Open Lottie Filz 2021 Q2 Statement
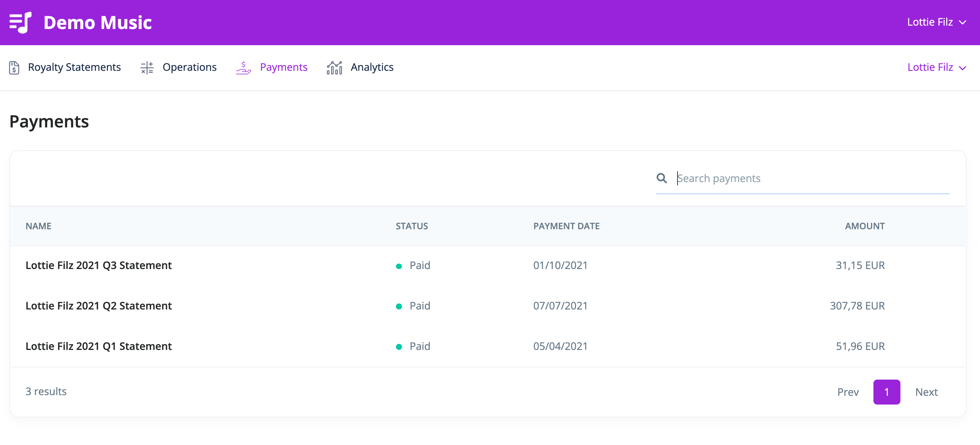The width and height of the screenshot is (980, 445). (x=98, y=305)
